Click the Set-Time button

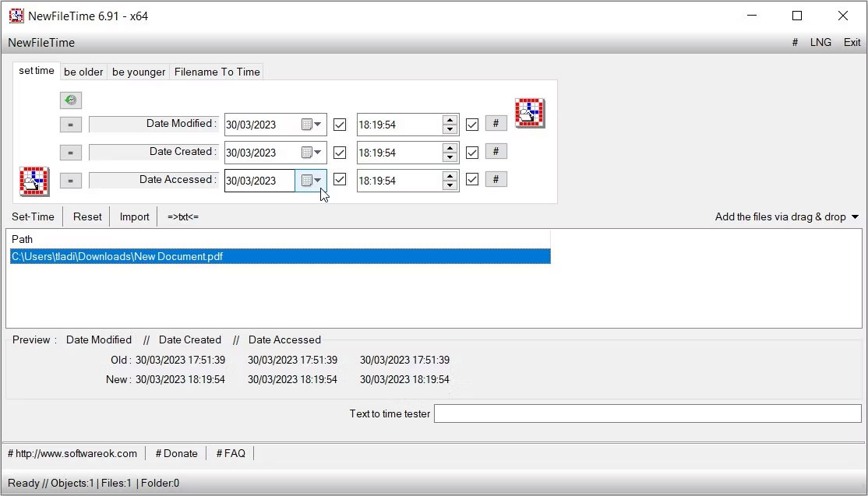(34, 216)
